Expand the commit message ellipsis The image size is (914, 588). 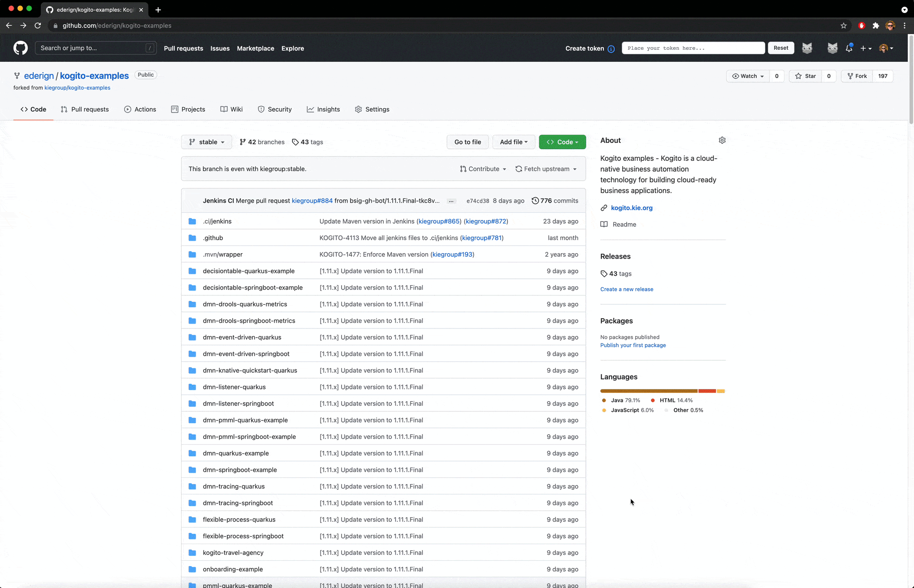(451, 201)
